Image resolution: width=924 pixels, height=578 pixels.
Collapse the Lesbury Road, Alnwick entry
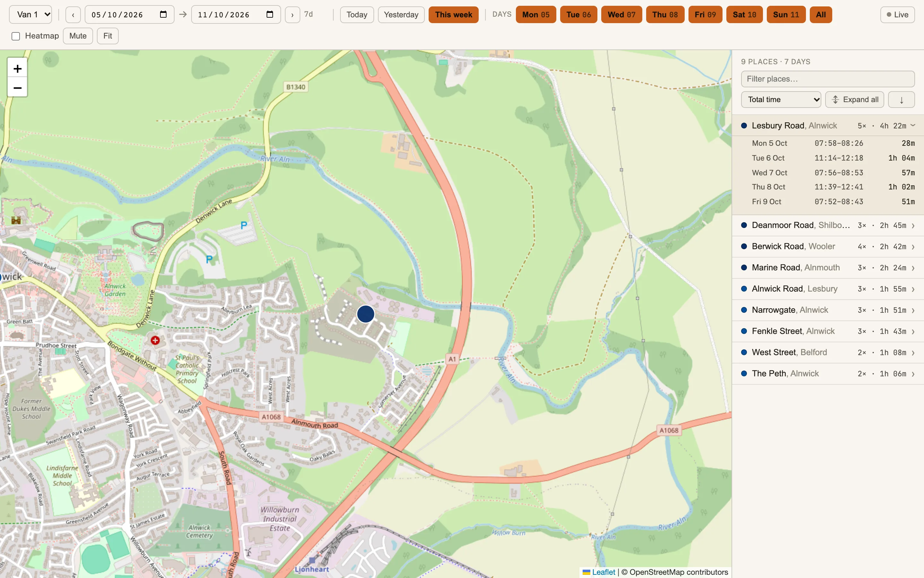(x=828, y=126)
